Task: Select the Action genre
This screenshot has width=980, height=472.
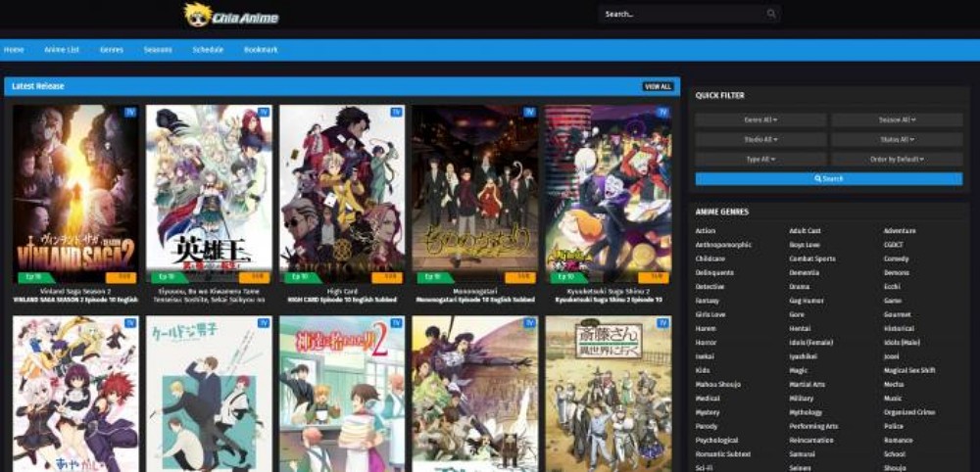Action: 705,231
